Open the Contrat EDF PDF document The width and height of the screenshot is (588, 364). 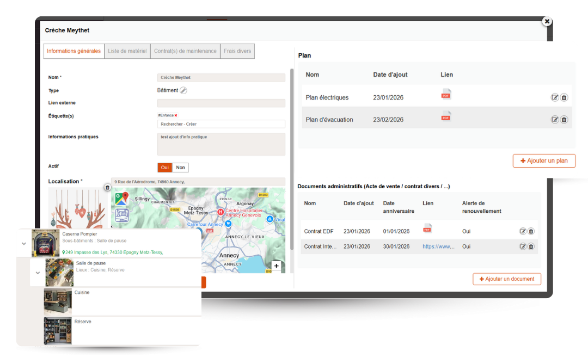point(427,228)
